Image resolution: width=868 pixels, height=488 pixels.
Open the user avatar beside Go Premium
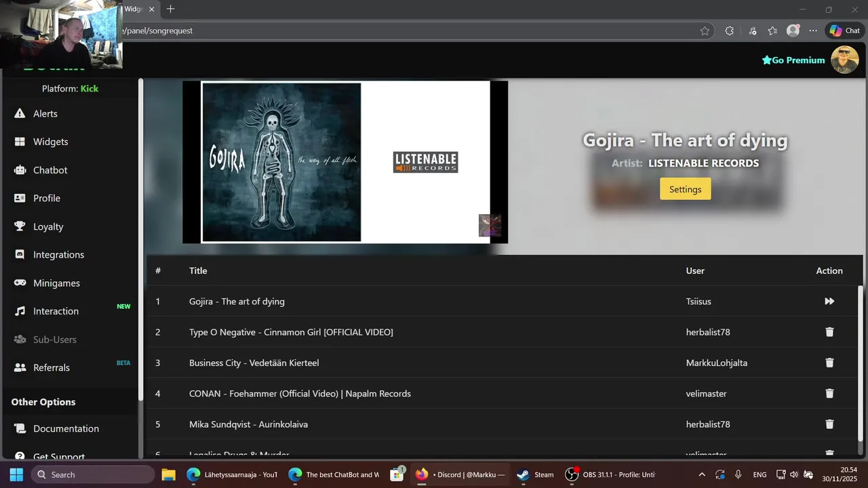point(845,60)
